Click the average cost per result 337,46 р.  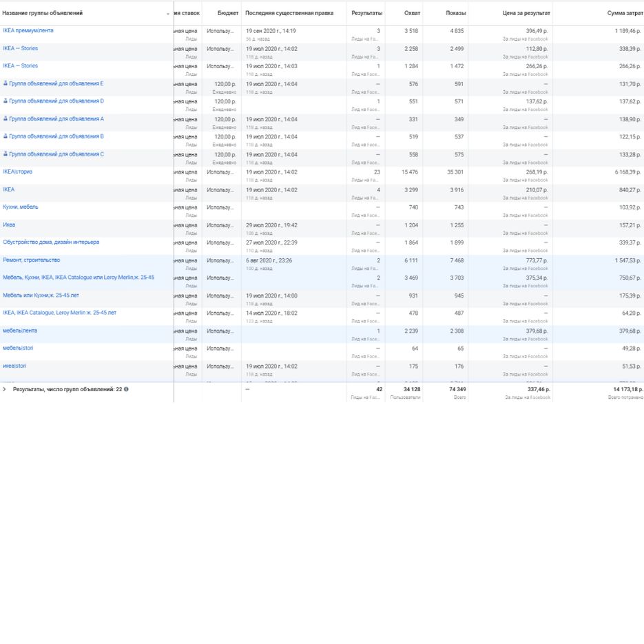point(539,389)
